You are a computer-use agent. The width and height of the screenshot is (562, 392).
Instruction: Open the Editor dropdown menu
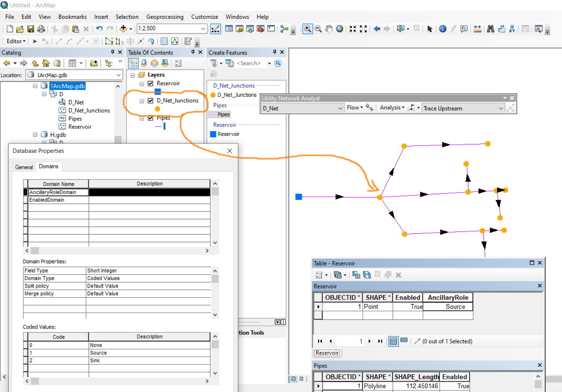point(16,41)
